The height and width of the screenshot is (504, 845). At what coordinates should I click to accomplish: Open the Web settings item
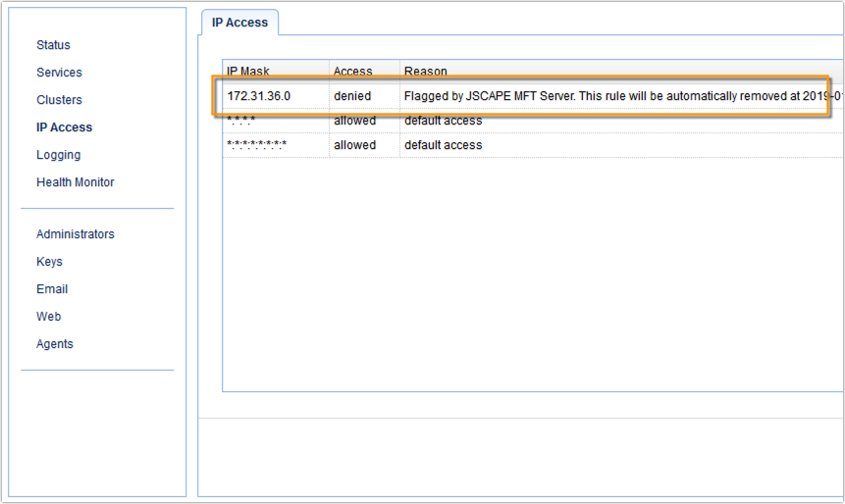coord(48,317)
